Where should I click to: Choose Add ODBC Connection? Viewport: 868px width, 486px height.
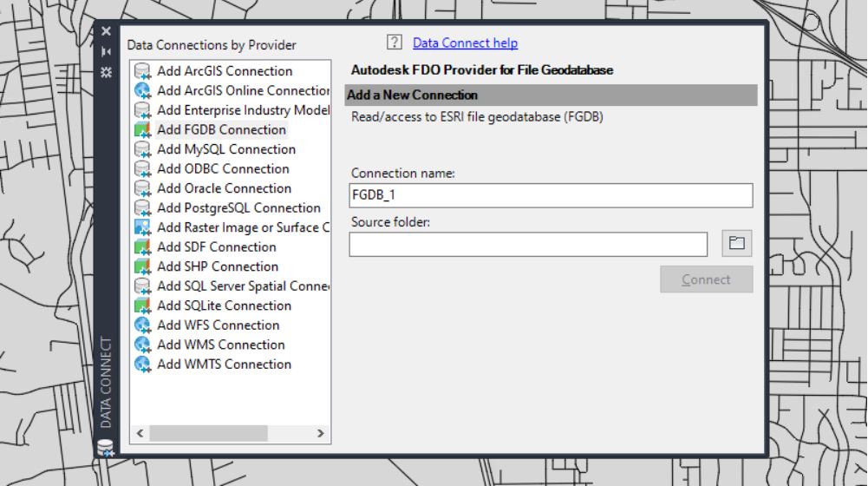click(223, 169)
